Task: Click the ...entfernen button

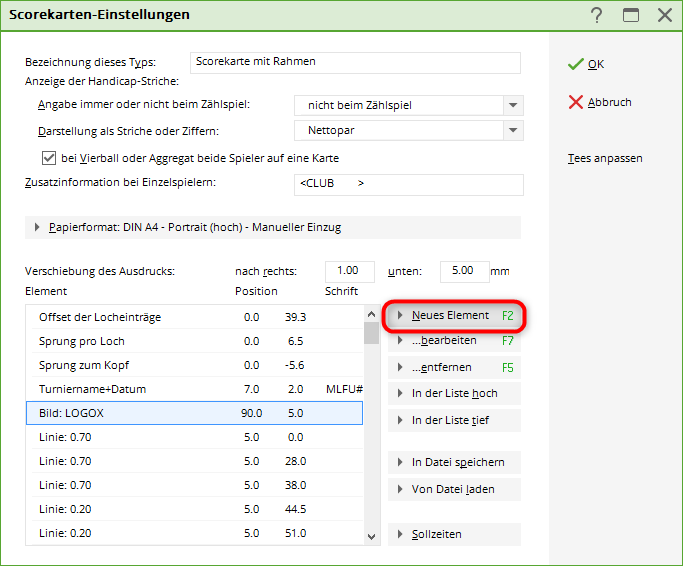Action: tap(453, 367)
